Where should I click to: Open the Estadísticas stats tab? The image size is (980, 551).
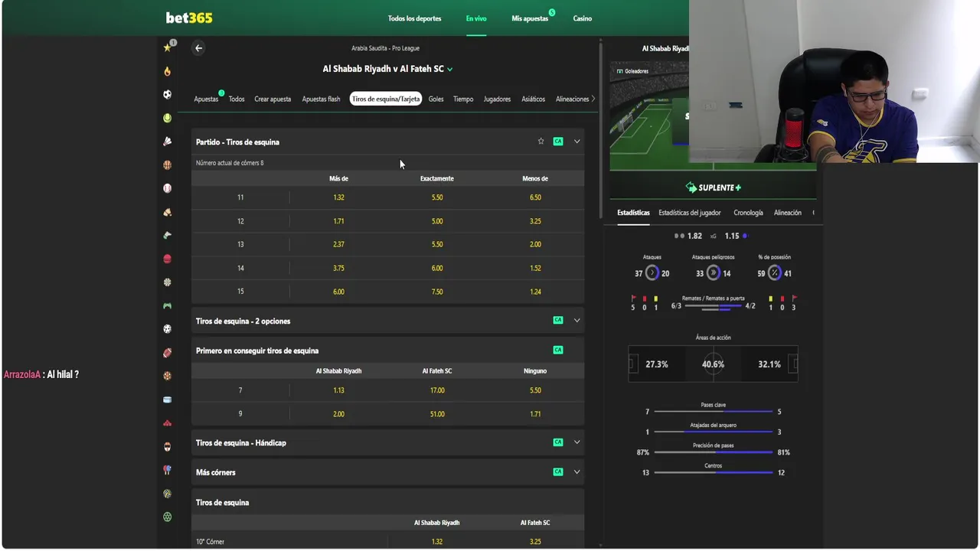click(633, 213)
